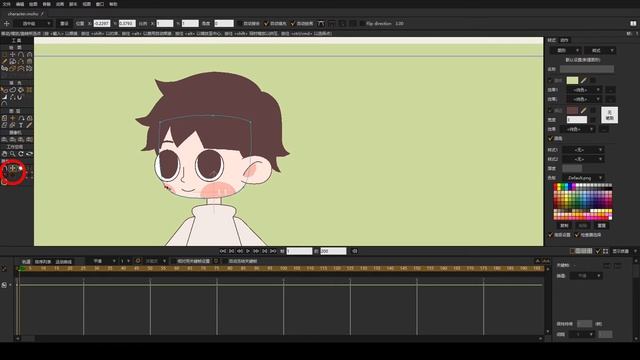Viewport: 640px width, 360px height.
Task: Select the Create Shape lasso tool in Fill section
Action: [x=13, y=90]
